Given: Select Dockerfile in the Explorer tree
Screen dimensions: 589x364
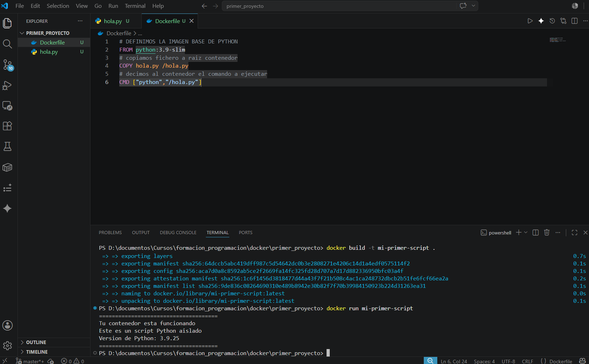Looking at the screenshot, I should tap(54, 43).
